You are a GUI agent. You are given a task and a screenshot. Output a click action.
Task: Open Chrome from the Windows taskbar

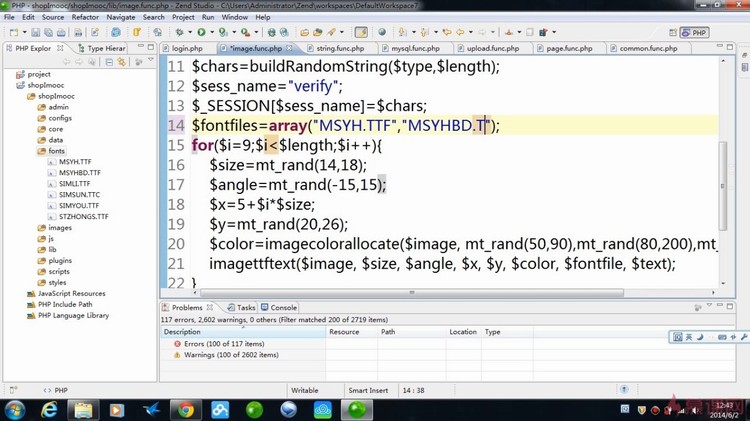[x=186, y=409]
